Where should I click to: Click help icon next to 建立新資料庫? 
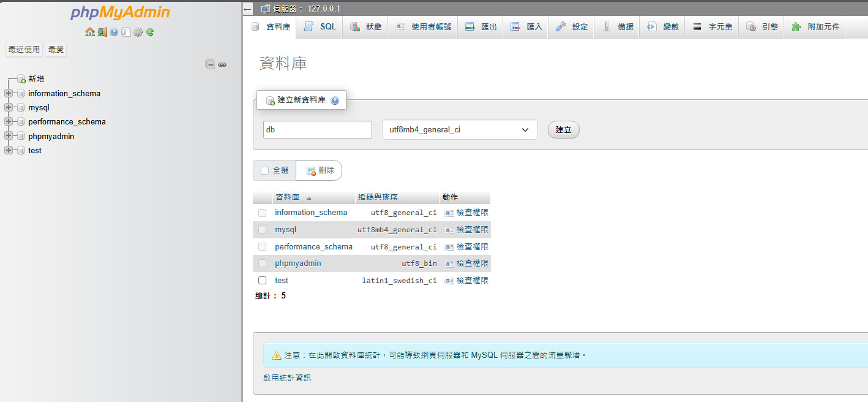(x=335, y=100)
